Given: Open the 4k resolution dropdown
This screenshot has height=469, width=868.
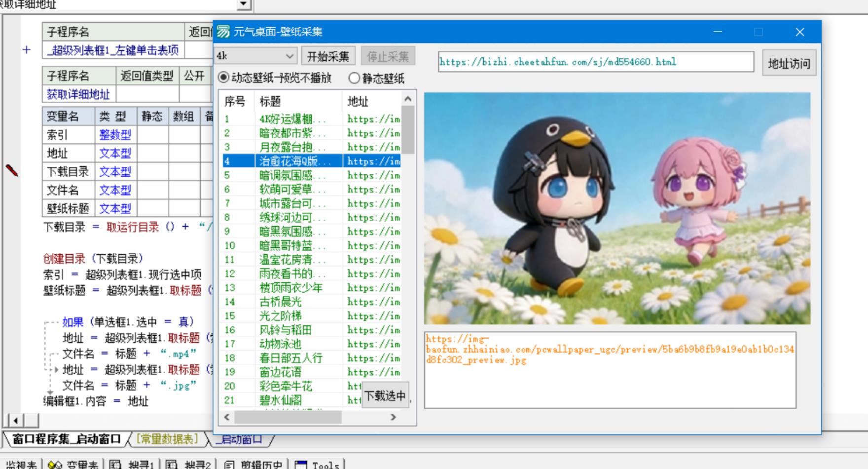Looking at the screenshot, I should click(x=289, y=56).
